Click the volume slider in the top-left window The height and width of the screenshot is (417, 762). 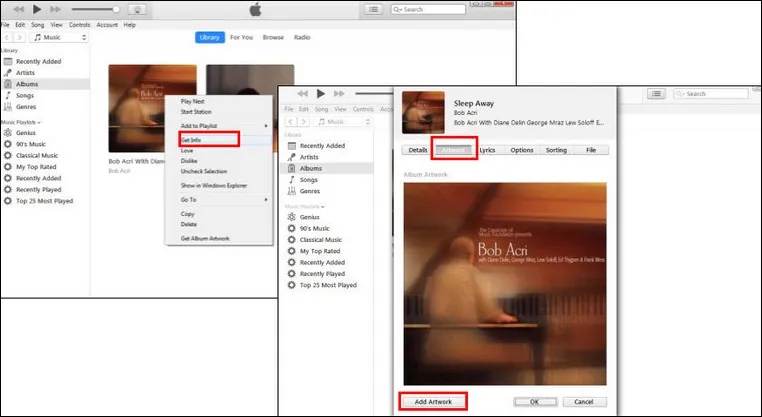tap(95, 9)
